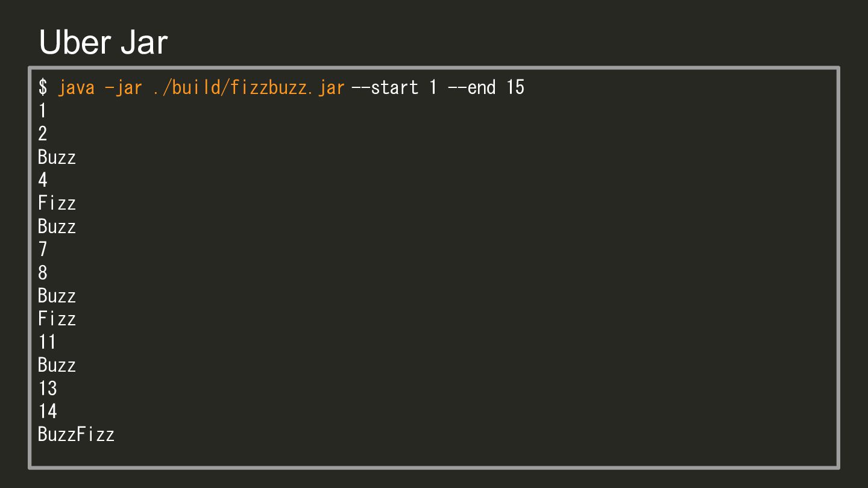Click the "Buzz" line directly above "7"

pyautogui.click(x=57, y=227)
